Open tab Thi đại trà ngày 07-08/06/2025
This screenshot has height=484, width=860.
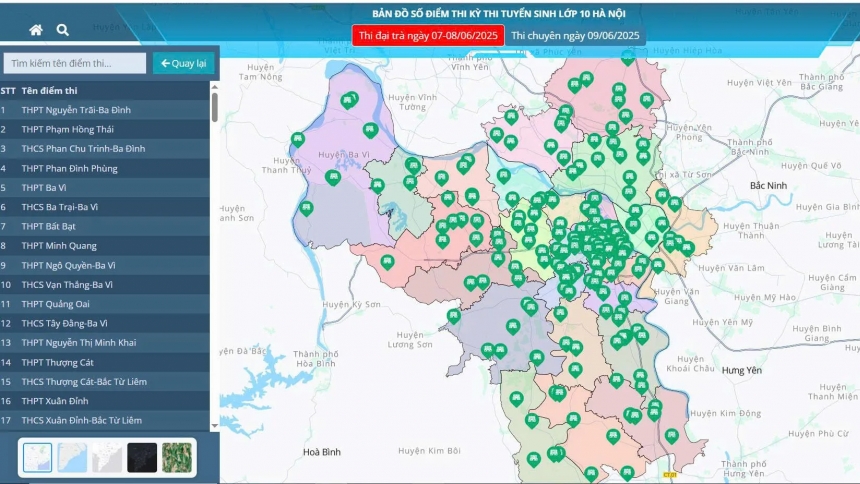click(x=428, y=35)
